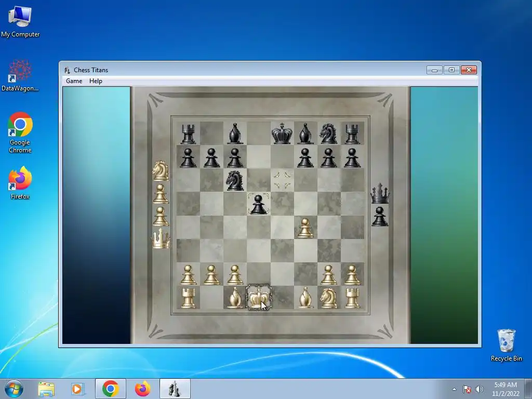This screenshot has height=399, width=532.
Task: Open Windows Explorer from the taskbar
Action: (46, 389)
